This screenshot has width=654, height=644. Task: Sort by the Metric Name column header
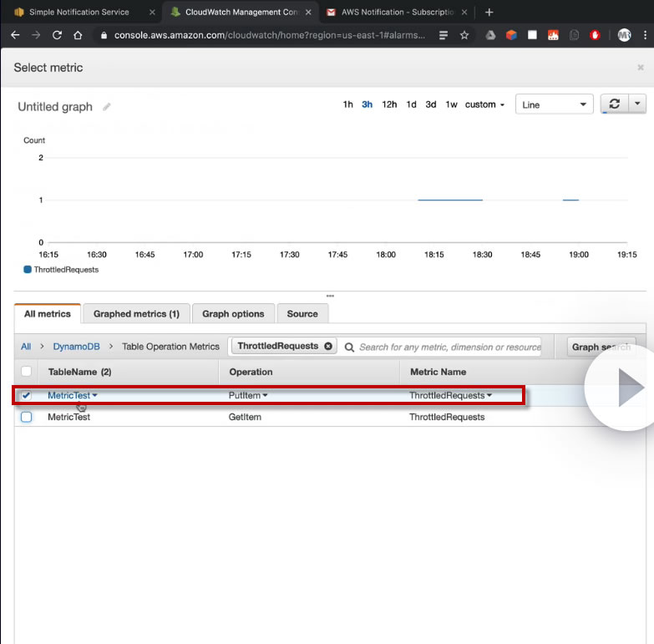pos(438,372)
